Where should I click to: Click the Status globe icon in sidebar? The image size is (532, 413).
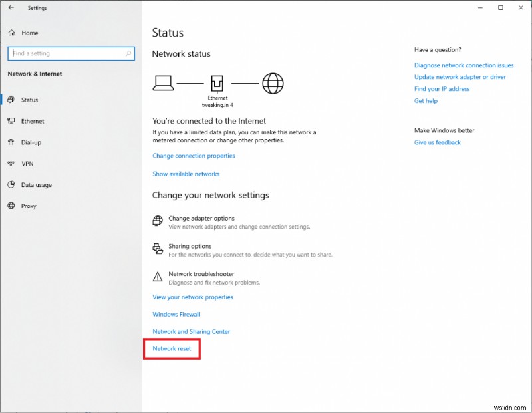pos(11,100)
